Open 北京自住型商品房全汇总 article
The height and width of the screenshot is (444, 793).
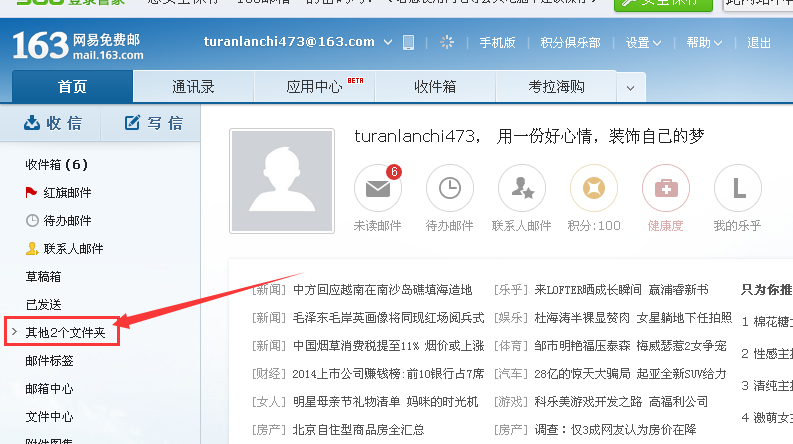coord(359,430)
